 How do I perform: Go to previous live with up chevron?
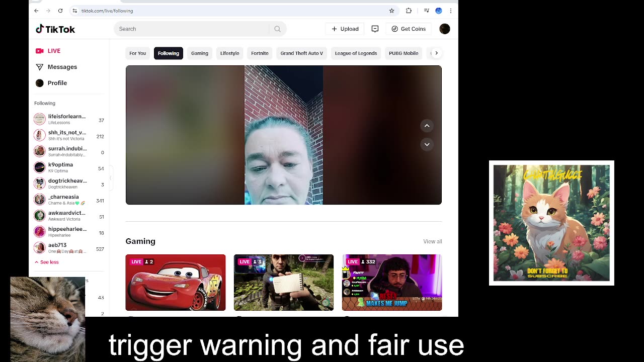coord(427,126)
